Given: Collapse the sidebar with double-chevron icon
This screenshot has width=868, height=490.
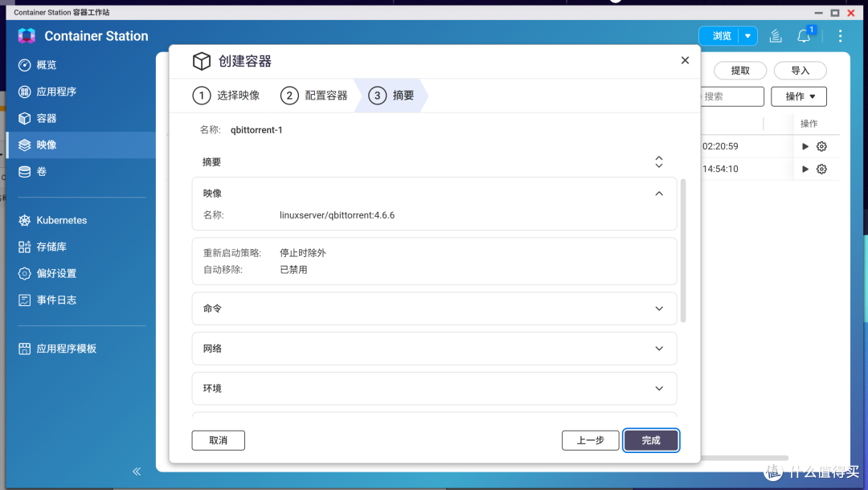Looking at the screenshot, I should pyautogui.click(x=137, y=472).
